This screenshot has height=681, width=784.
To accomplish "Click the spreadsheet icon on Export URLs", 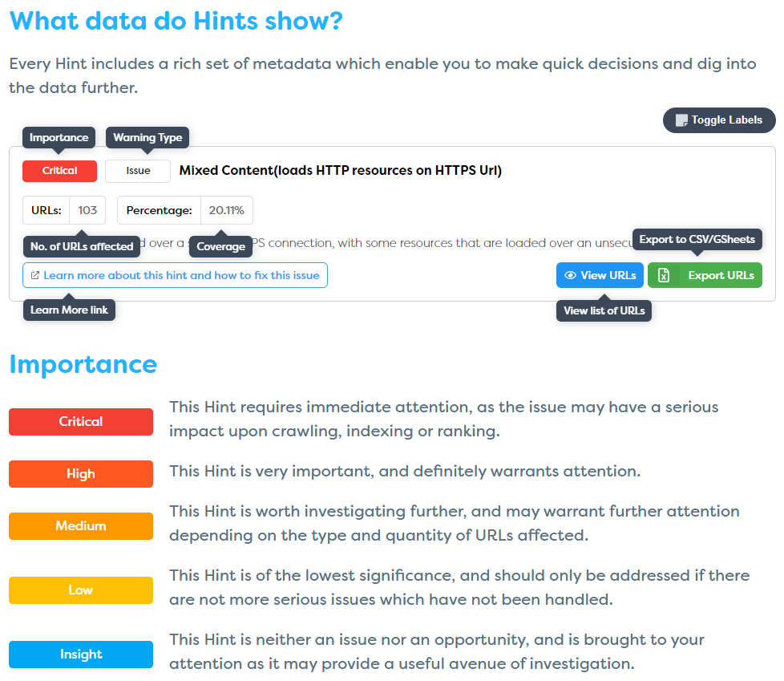I will pos(664,275).
